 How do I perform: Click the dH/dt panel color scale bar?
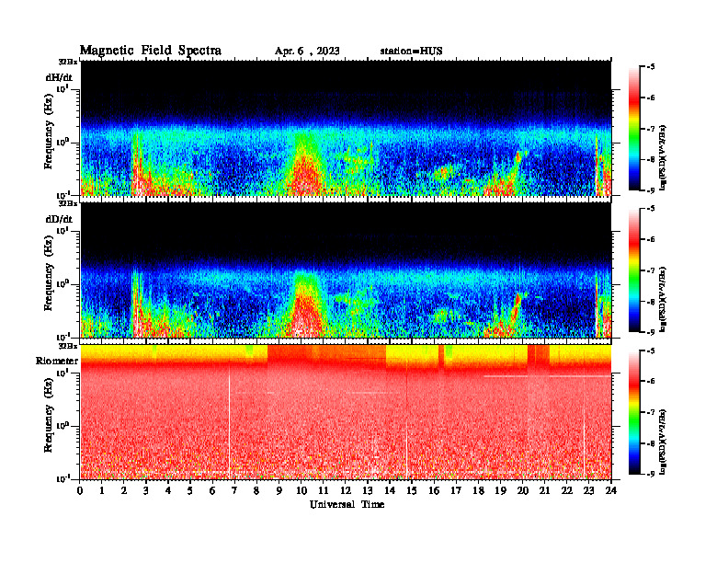633,129
